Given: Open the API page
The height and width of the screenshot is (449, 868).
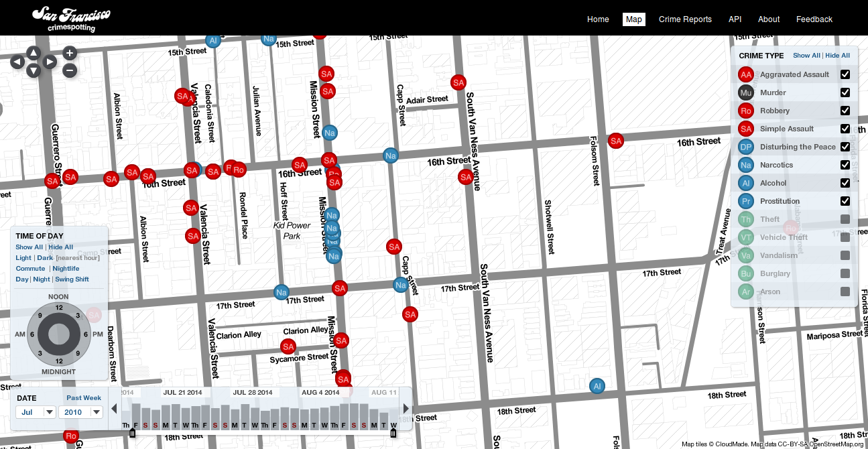Looking at the screenshot, I should (735, 19).
